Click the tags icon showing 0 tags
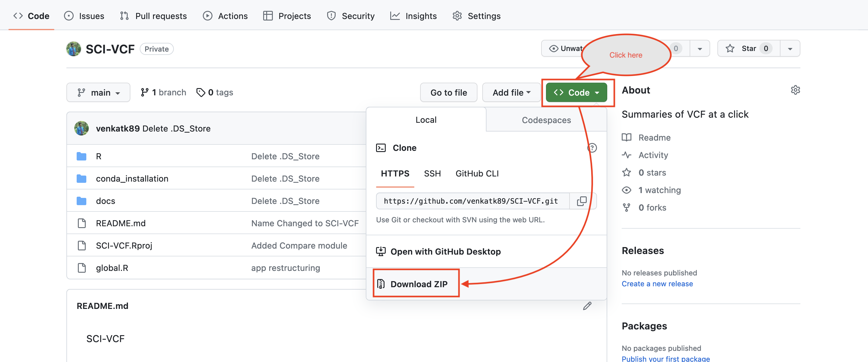Screen dimensions: 868x362 (x=201, y=92)
